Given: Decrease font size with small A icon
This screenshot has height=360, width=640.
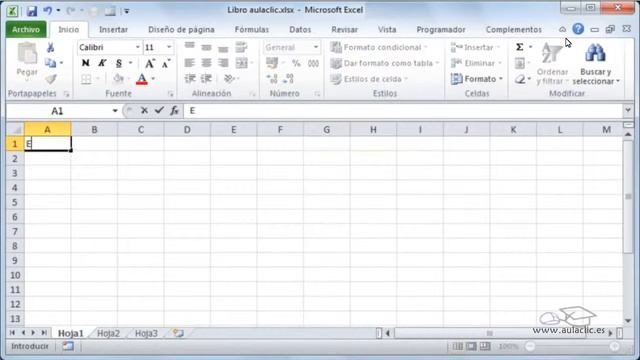Looking at the screenshot, I should [166, 63].
